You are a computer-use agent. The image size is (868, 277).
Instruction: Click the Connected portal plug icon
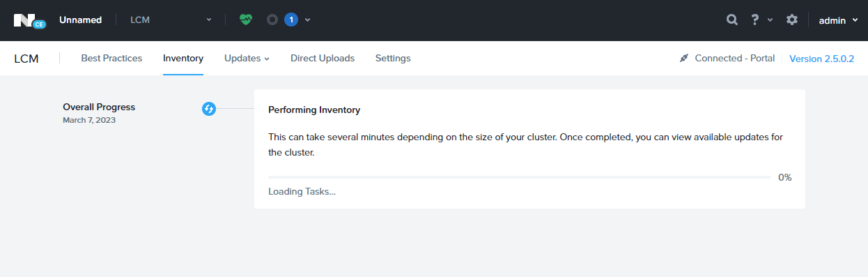684,58
